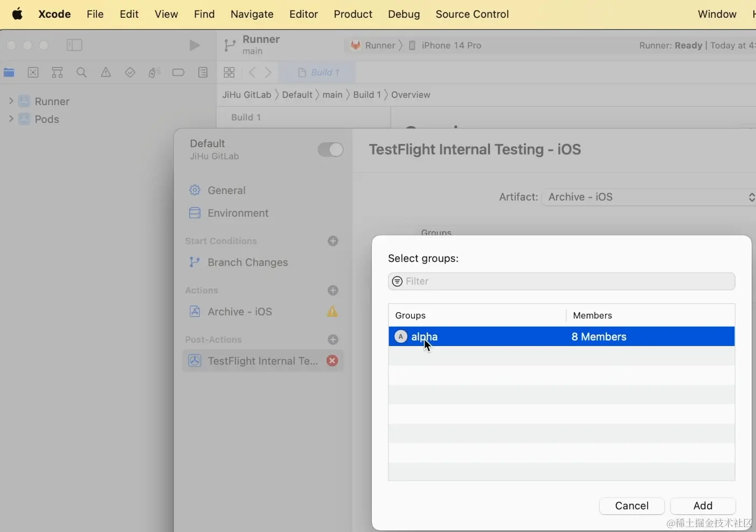Image resolution: width=756 pixels, height=532 pixels.
Task: Show the Source Control navigator icon
Action: 33,72
